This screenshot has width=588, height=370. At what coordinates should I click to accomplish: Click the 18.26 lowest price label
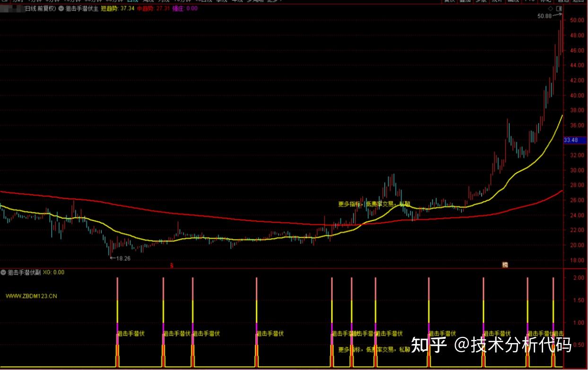click(x=123, y=258)
